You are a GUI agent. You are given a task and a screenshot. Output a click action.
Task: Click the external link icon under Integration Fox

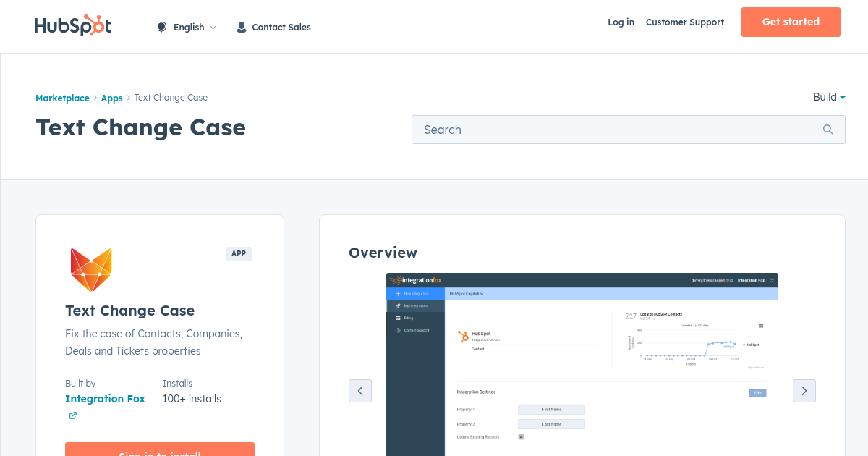click(x=73, y=415)
